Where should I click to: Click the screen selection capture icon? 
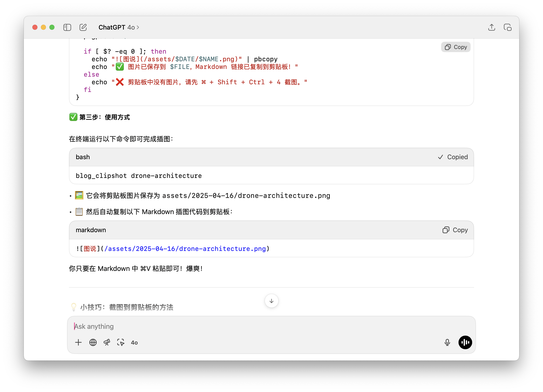[x=121, y=342]
